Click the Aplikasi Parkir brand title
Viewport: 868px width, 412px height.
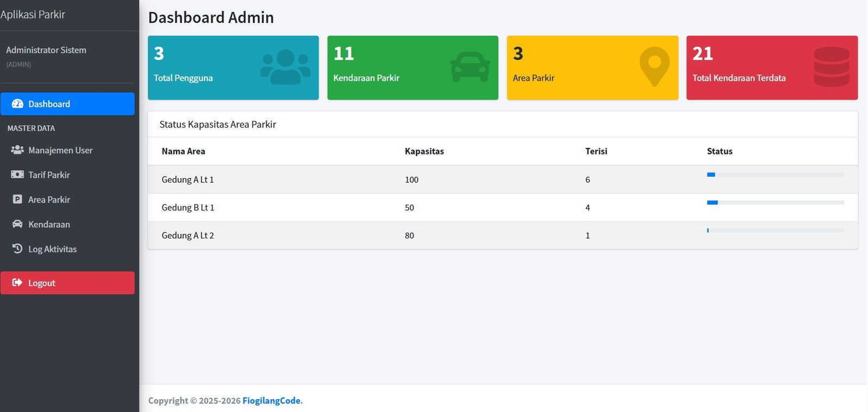pos(33,15)
